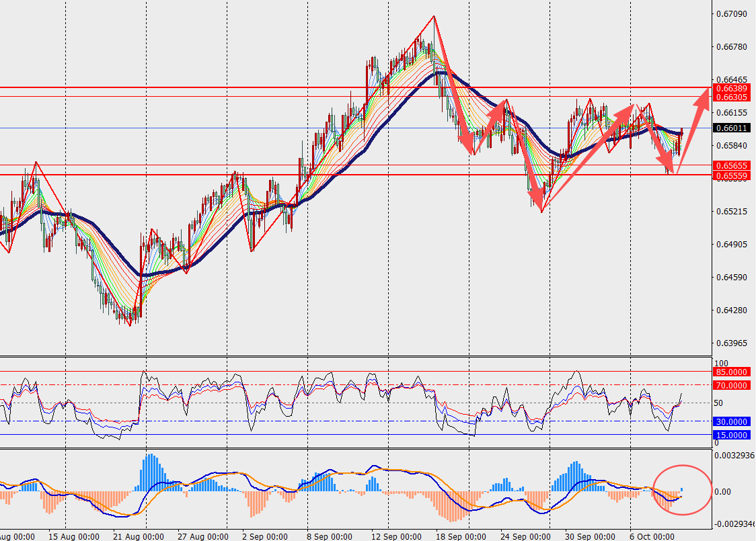
Task: Click the 0.63965 value on price scale
Action: 732,343
